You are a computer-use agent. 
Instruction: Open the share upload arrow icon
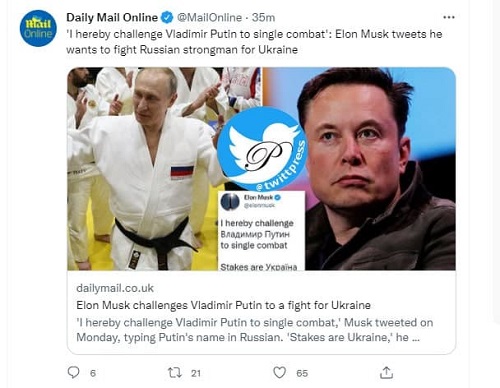tap(386, 372)
